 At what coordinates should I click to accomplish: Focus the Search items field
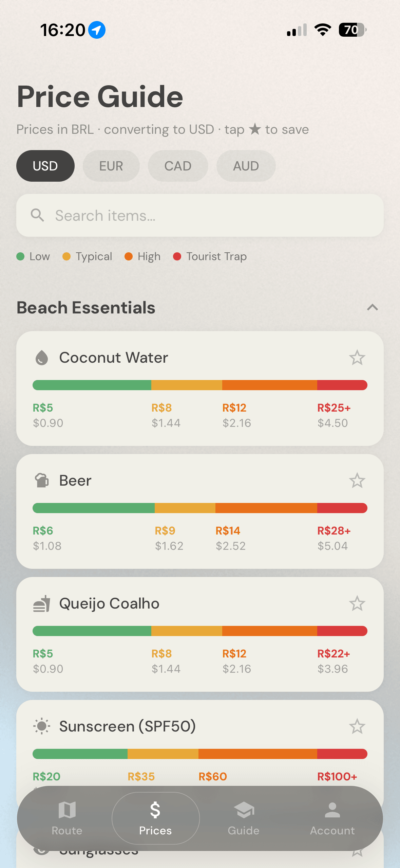(200, 215)
